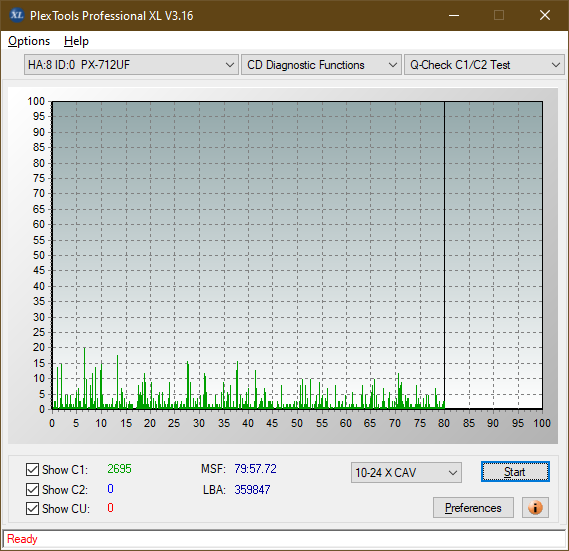
Task: Click the vertical marker line at 80 minutes
Action: pos(445,255)
